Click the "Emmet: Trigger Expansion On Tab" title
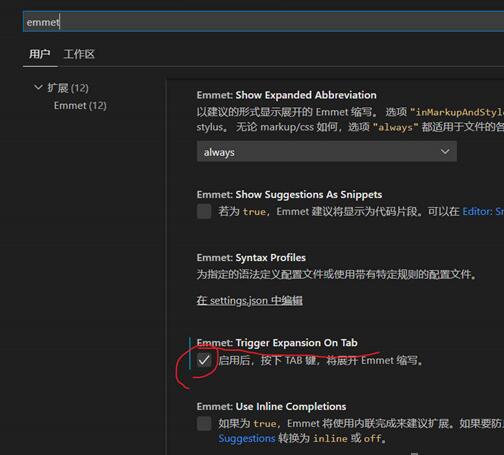The height and width of the screenshot is (455, 504). [x=277, y=343]
